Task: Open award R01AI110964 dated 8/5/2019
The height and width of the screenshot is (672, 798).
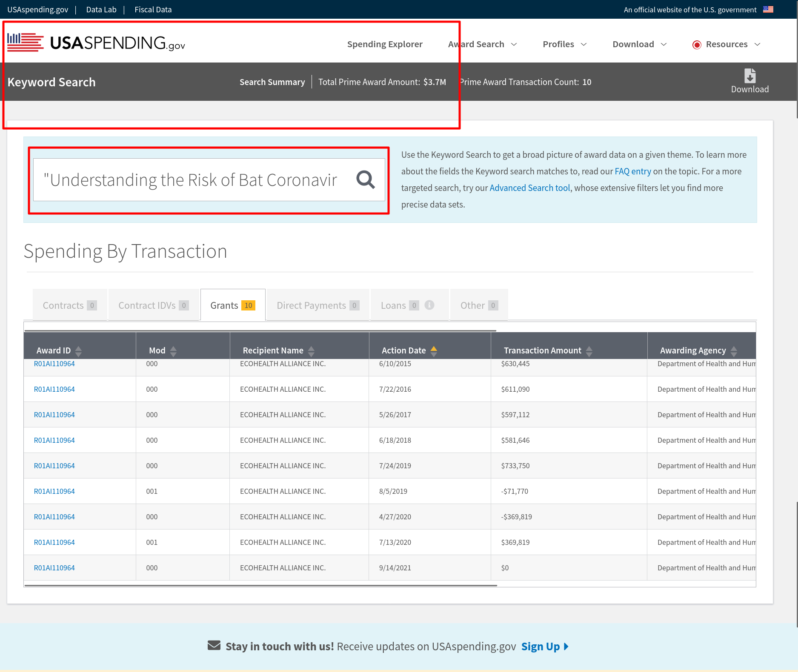Action: coord(54,491)
